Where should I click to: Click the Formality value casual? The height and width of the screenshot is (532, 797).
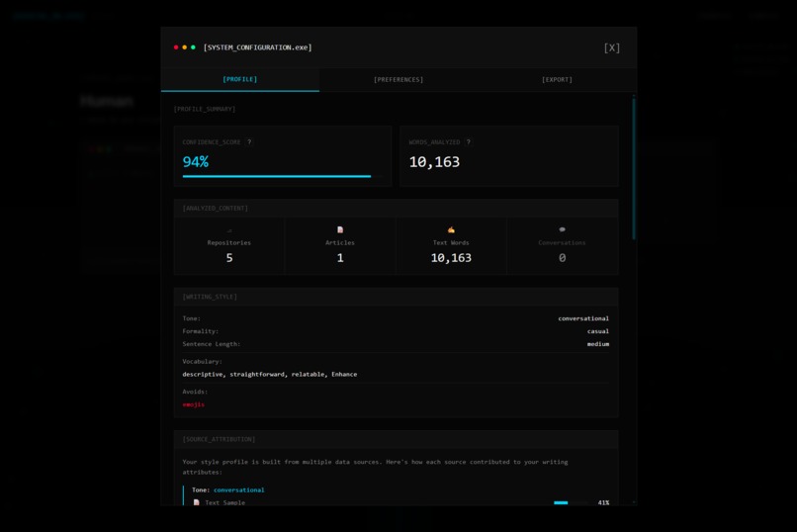pyautogui.click(x=597, y=331)
